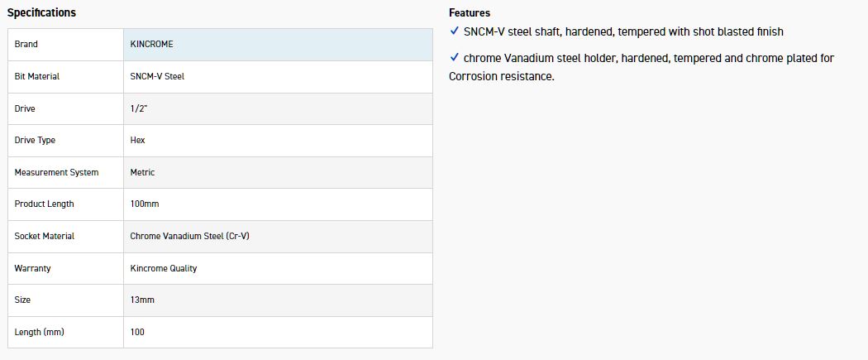Select the Length (mm) label cell
Screen dimensions: 868x360
click(65, 333)
